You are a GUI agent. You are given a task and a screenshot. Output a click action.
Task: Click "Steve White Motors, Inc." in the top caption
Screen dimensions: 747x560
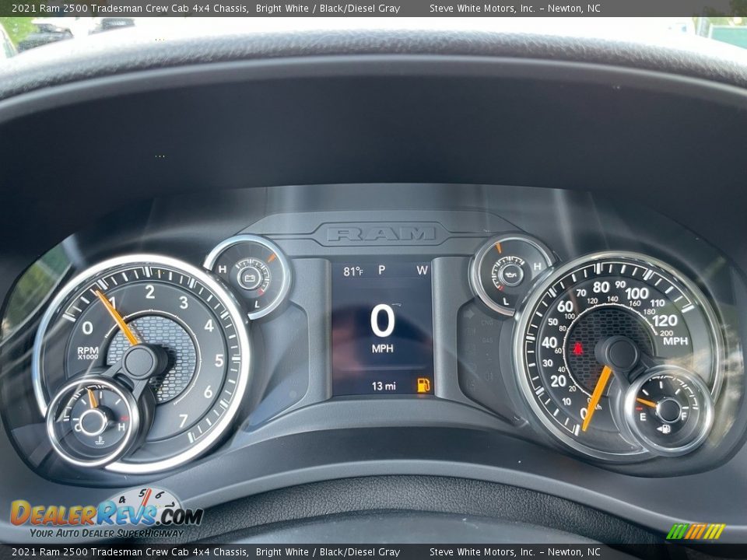pyautogui.click(x=482, y=8)
